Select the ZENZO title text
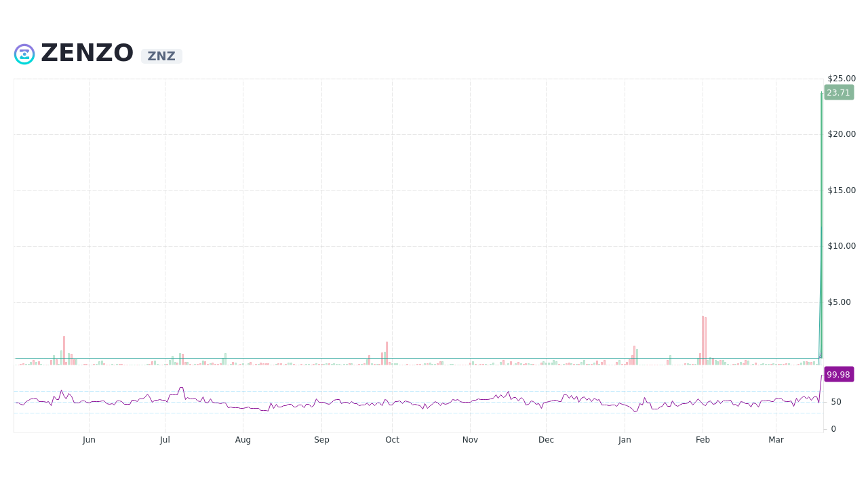Image resolution: width=868 pixels, height=488 pixels. click(87, 52)
